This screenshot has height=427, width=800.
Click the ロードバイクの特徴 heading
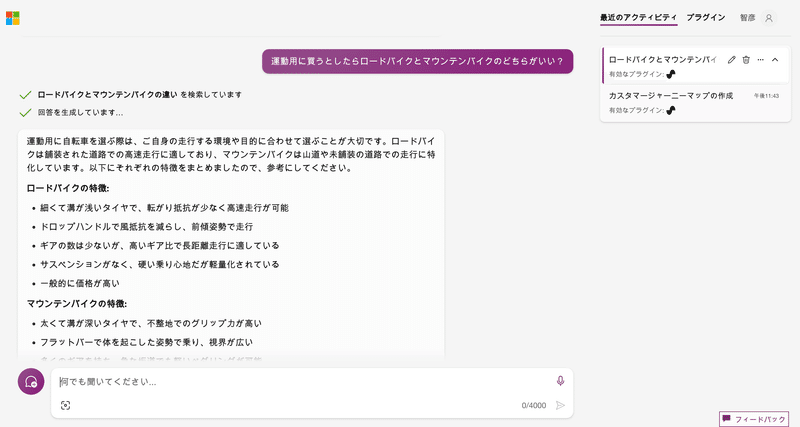click(x=68, y=188)
